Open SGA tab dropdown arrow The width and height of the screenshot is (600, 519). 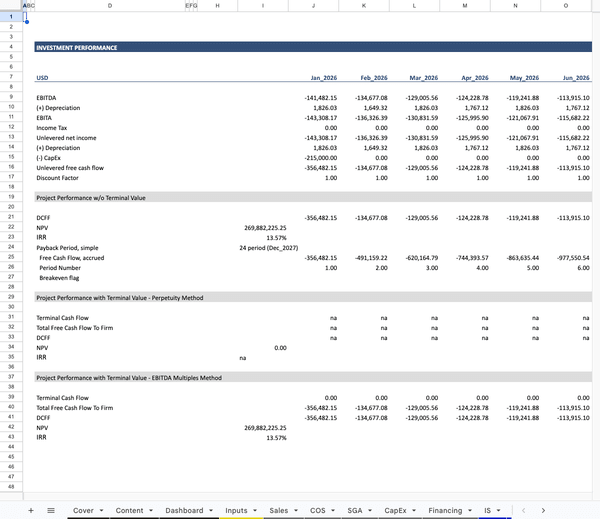[370, 511]
